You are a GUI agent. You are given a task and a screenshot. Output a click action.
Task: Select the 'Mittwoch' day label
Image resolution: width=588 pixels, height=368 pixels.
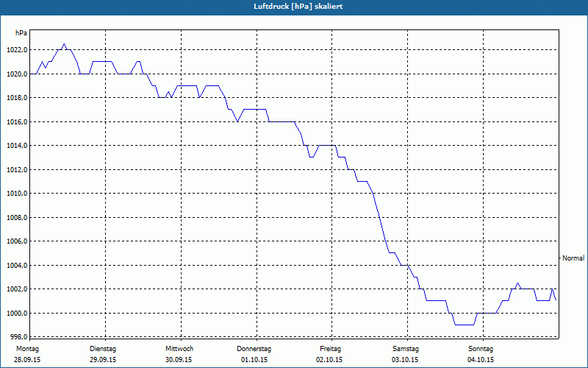click(179, 349)
